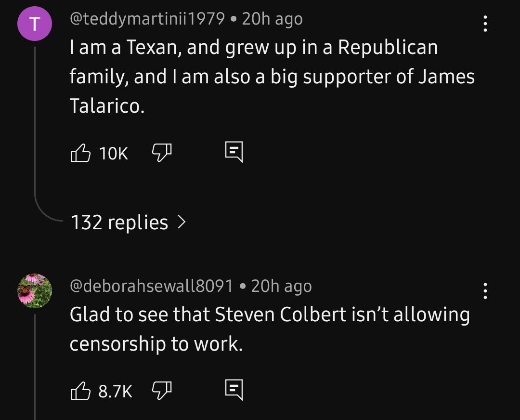Screen dimensions: 520x420
Task: Like the comment by teddymartinii1979
Action: (81, 153)
